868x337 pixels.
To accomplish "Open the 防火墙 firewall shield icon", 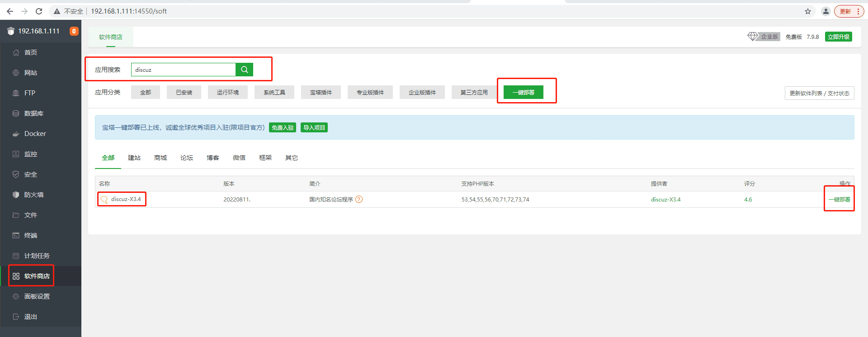I will click(x=16, y=195).
